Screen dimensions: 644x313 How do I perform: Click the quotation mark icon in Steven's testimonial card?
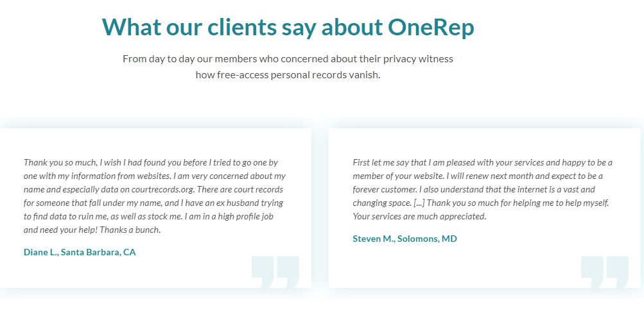click(604, 271)
